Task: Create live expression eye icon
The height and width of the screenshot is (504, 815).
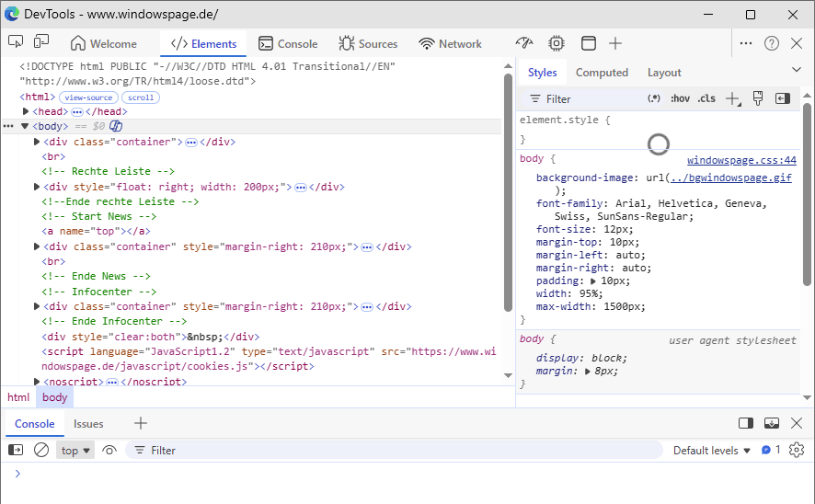Action: pos(109,450)
